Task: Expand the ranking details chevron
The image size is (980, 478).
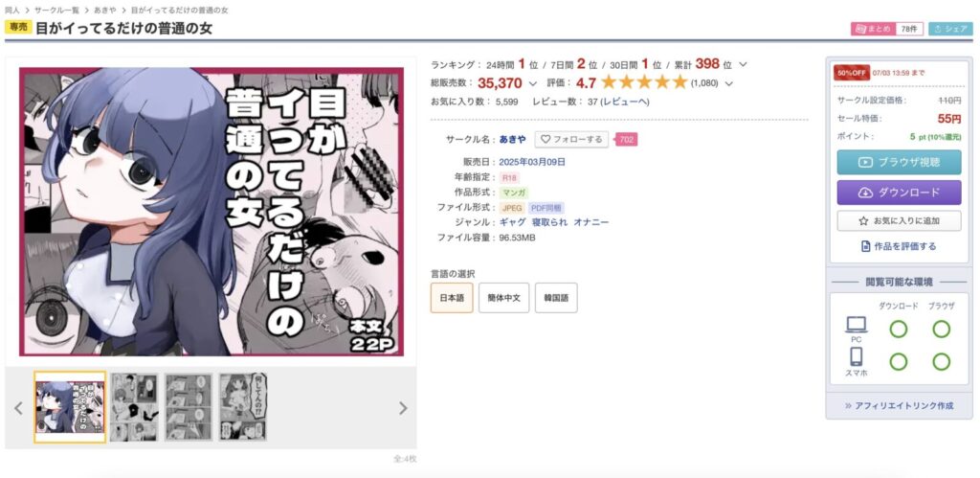Action: (743, 64)
